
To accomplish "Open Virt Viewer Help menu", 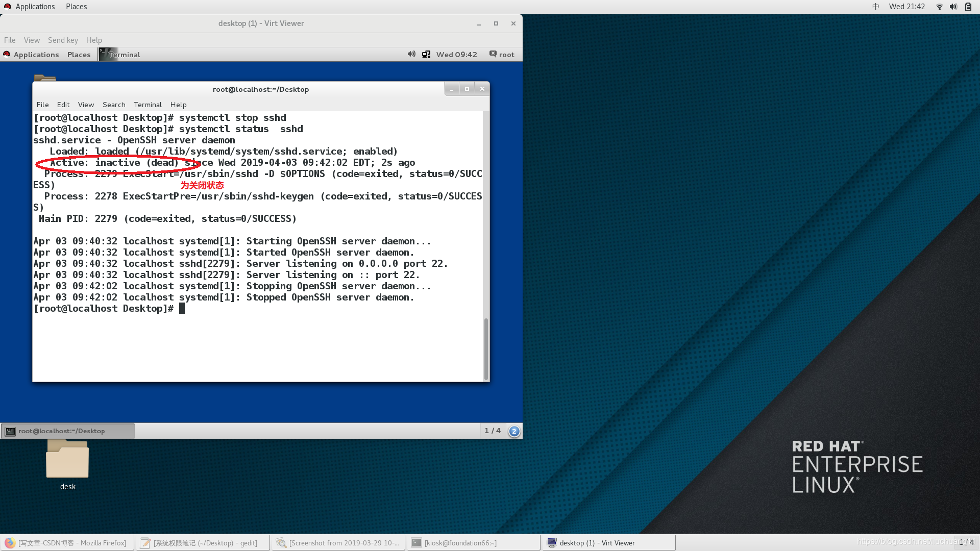I will [94, 40].
